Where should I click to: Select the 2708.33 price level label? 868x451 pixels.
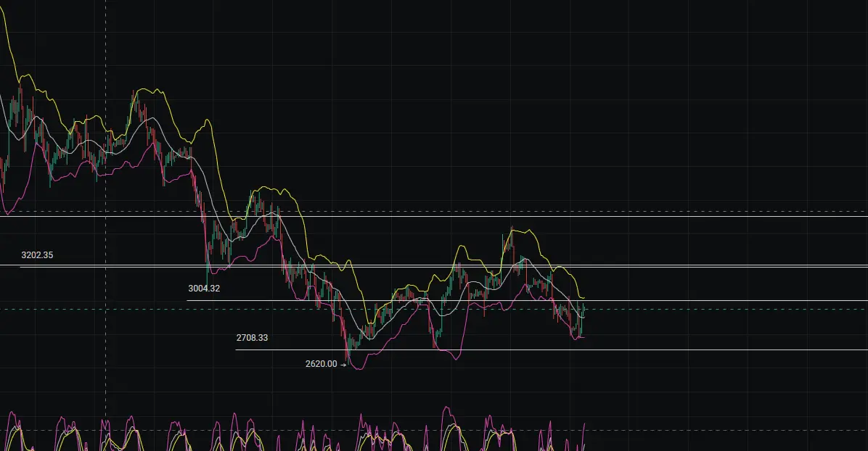[x=252, y=338]
